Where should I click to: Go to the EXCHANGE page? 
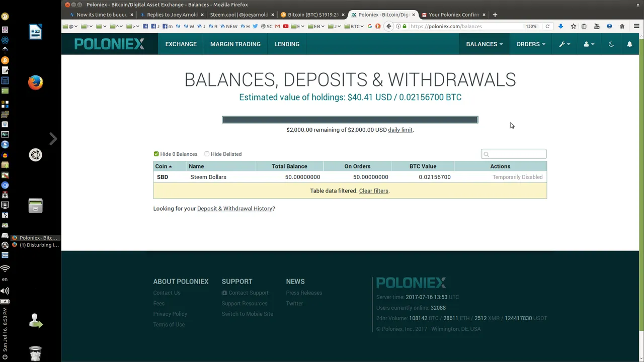coord(181,44)
